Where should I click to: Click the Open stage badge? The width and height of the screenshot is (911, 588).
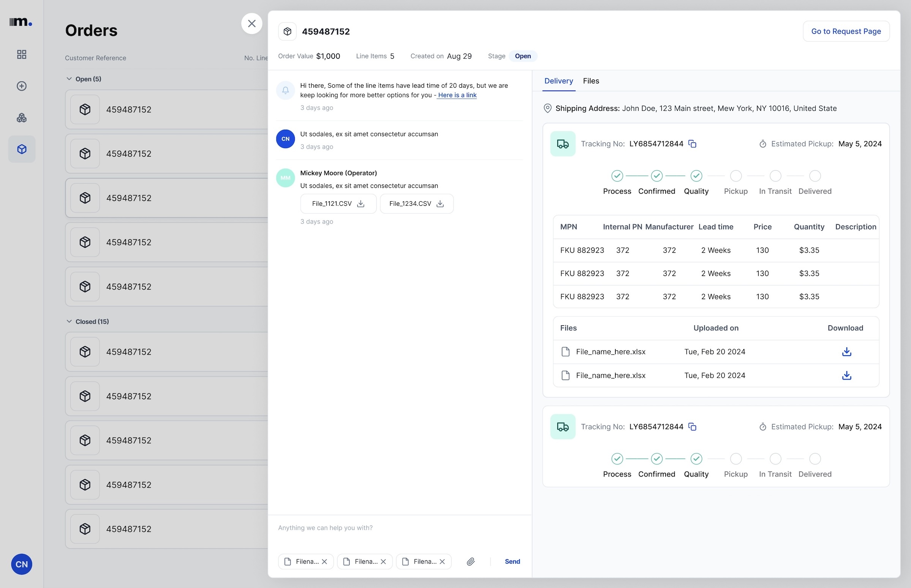(x=522, y=56)
